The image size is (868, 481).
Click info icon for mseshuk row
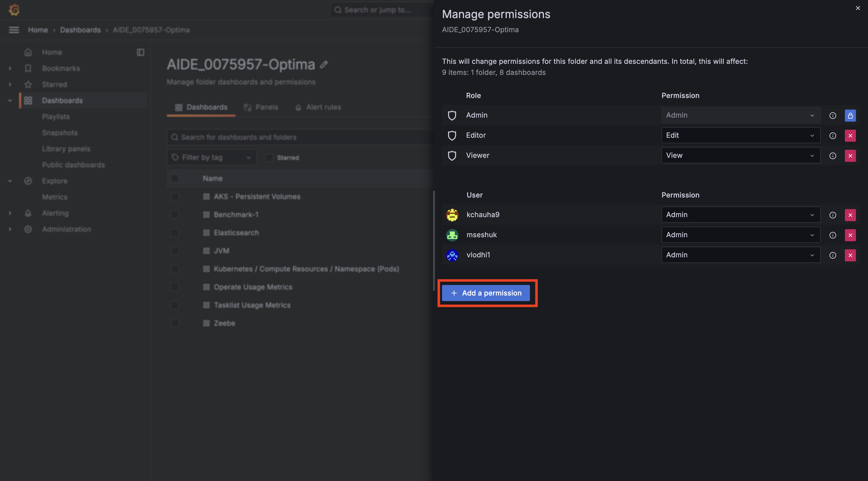coord(833,235)
